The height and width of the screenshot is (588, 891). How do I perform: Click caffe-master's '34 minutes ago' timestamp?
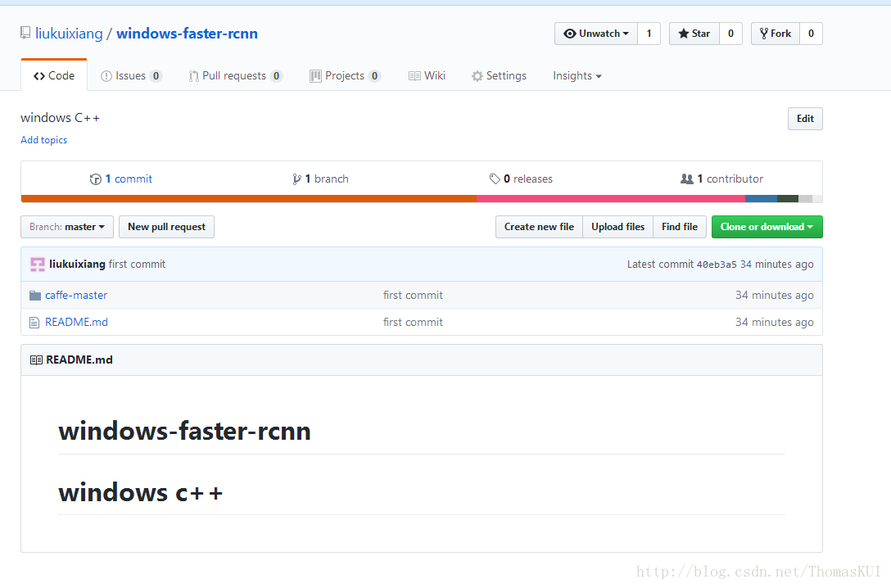[775, 296]
